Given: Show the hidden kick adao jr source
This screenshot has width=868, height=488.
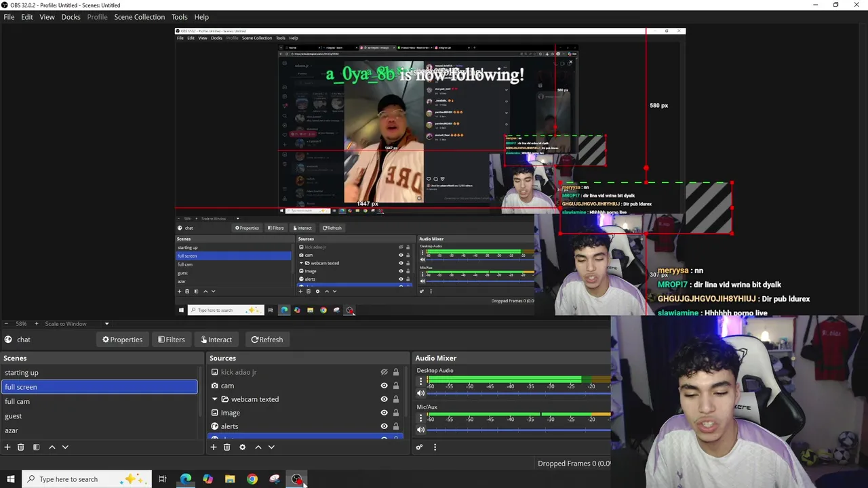Looking at the screenshot, I should [384, 372].
